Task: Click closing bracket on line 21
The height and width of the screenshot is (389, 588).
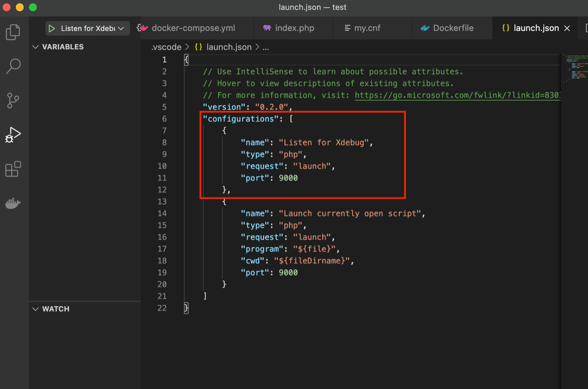Action: click(x=205, y=296)
